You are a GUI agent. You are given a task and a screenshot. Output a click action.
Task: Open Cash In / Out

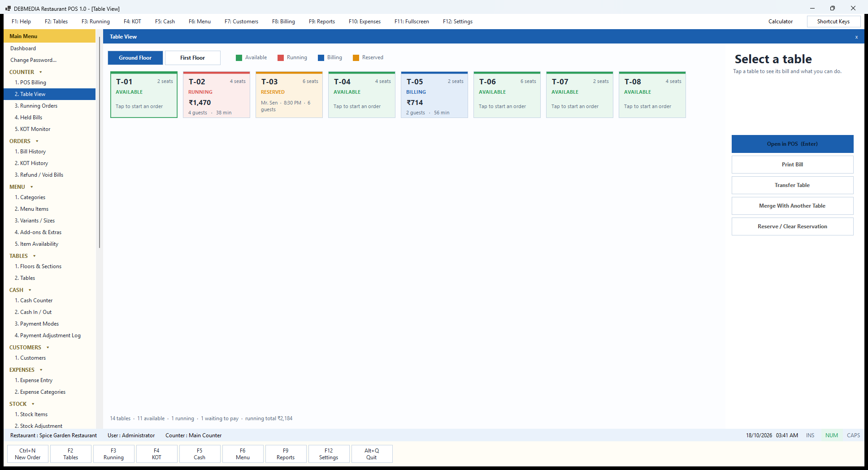(49, 312)
